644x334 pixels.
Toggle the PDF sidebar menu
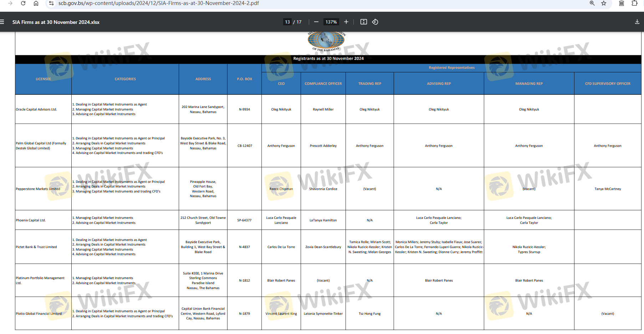(x=2, y=22)
